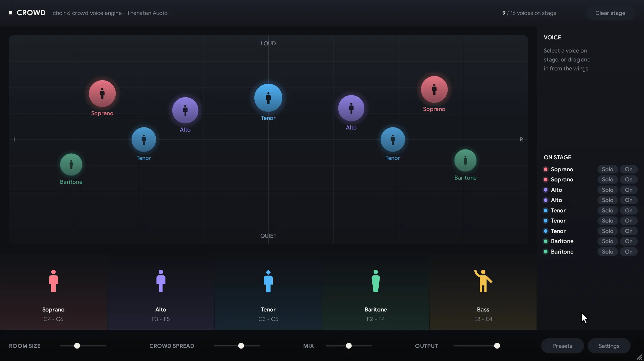Solo the first Soprano in On Stage list
The width and height of the screenshot is (644, 361).
click(607, 169)
